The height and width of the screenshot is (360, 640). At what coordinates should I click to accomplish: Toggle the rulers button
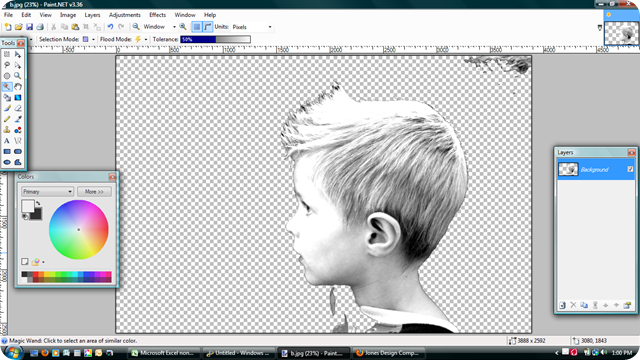tap(208, 27)
